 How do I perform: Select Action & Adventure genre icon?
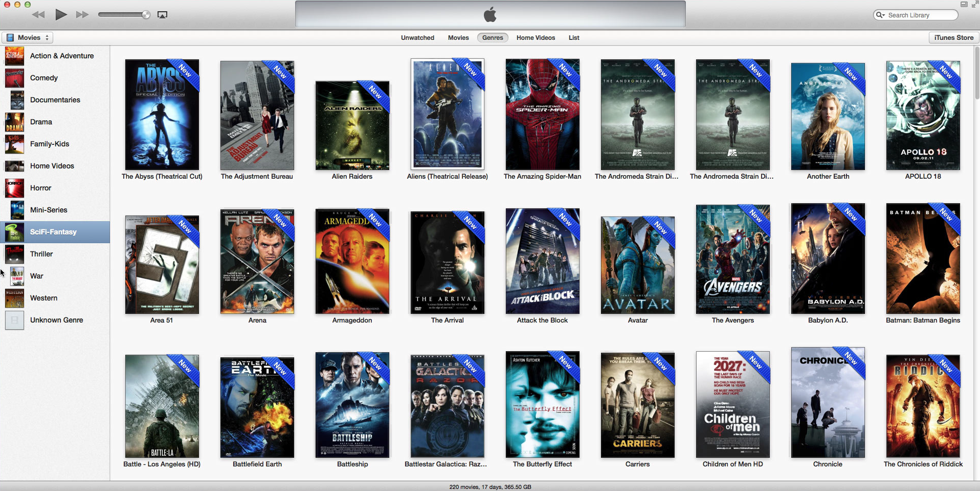[x=14, y=56]
